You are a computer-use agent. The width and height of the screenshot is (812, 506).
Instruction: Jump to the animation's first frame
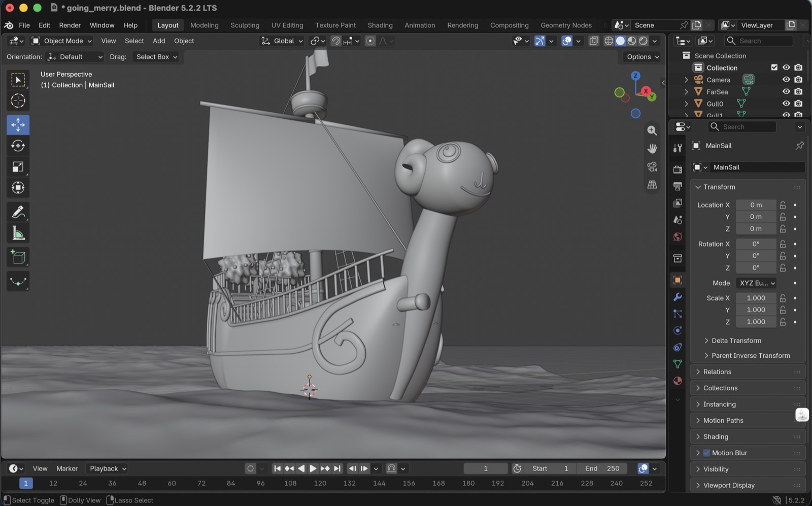(277, 468)
